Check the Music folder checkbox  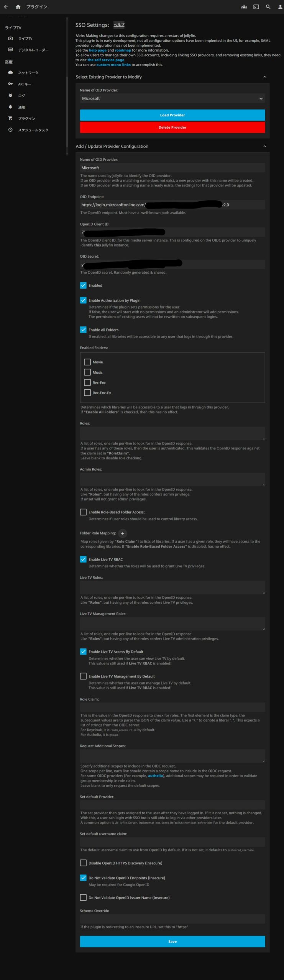(x=87, y=372)
